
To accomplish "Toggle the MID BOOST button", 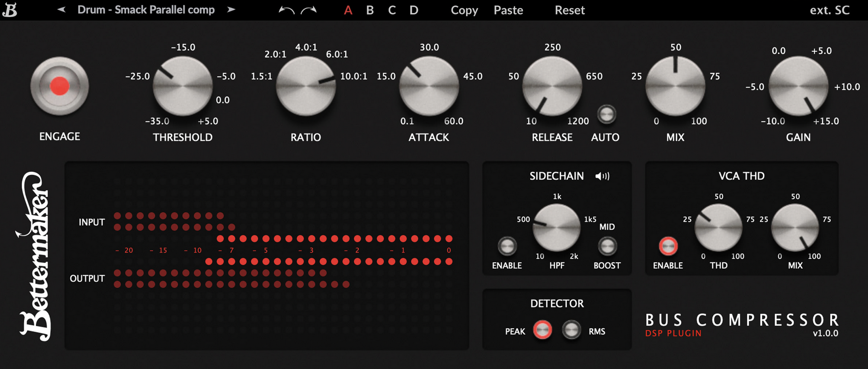I will coord(607,246).
